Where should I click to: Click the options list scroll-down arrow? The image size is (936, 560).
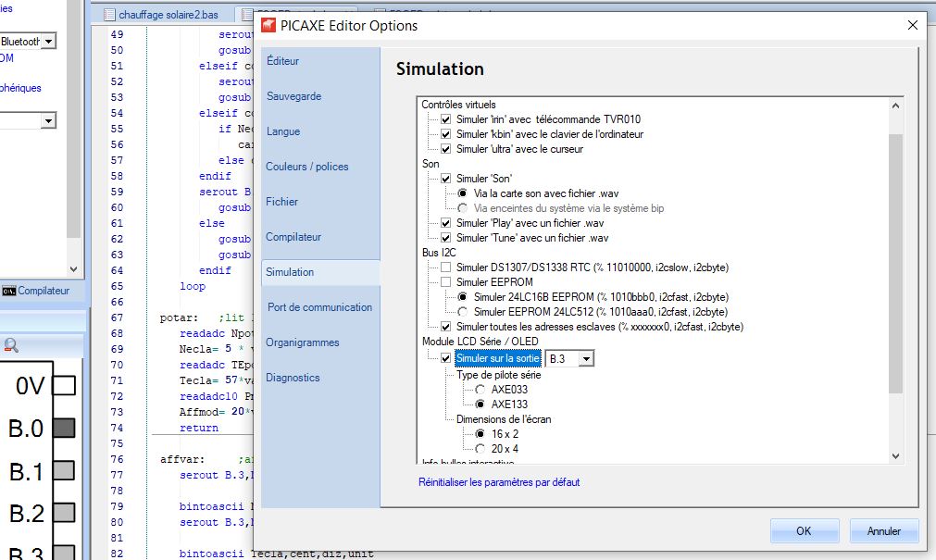point(895,456)
